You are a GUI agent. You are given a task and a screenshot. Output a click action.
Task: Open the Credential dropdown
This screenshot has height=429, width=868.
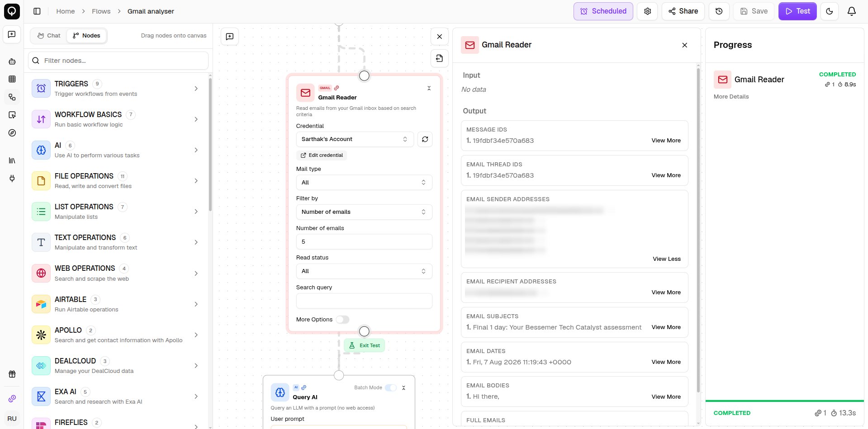tap(355, 139)
